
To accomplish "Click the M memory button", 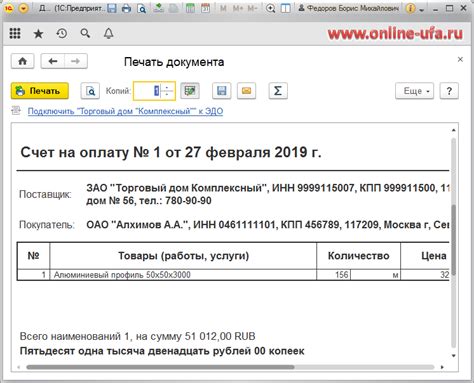I will [223, 8].
